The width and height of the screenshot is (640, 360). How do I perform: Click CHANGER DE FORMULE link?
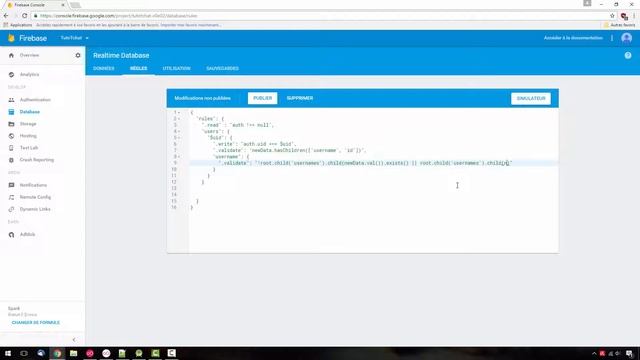pyautogui.click(x=36, y=322)
